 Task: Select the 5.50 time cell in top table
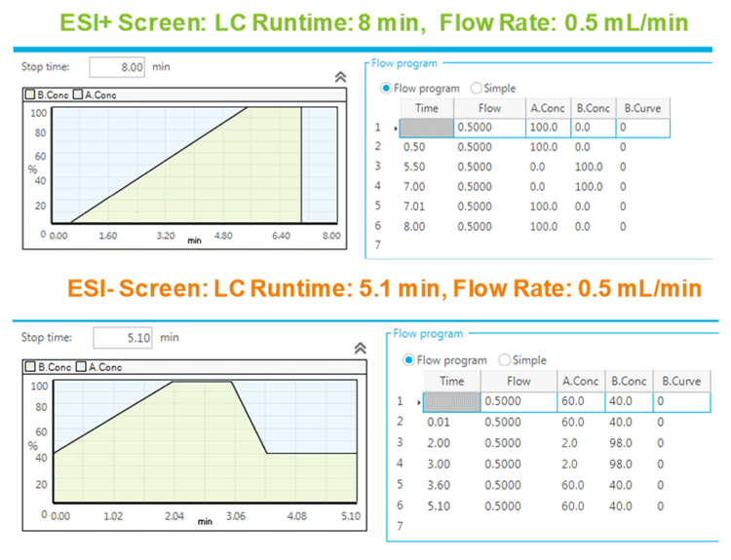tap(414, 167)
